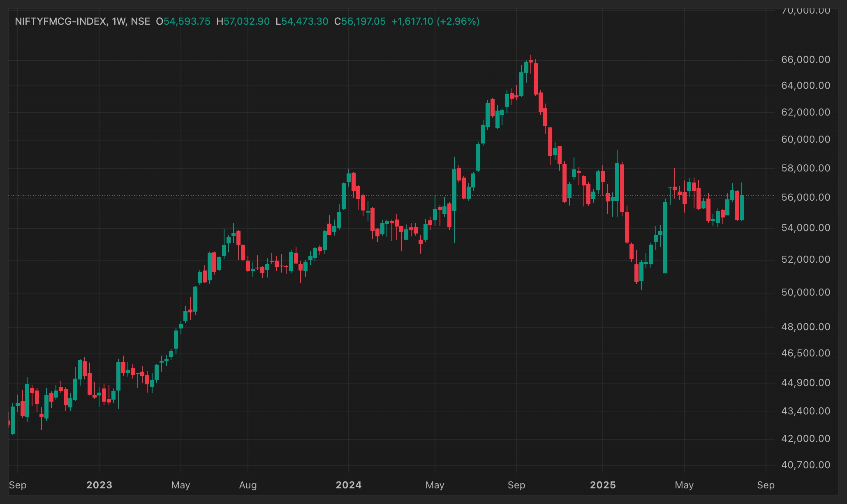The width and height of the screenshot is (847, 504).
Task: Click the 46,500.00 price axis label
Action: 805,353
